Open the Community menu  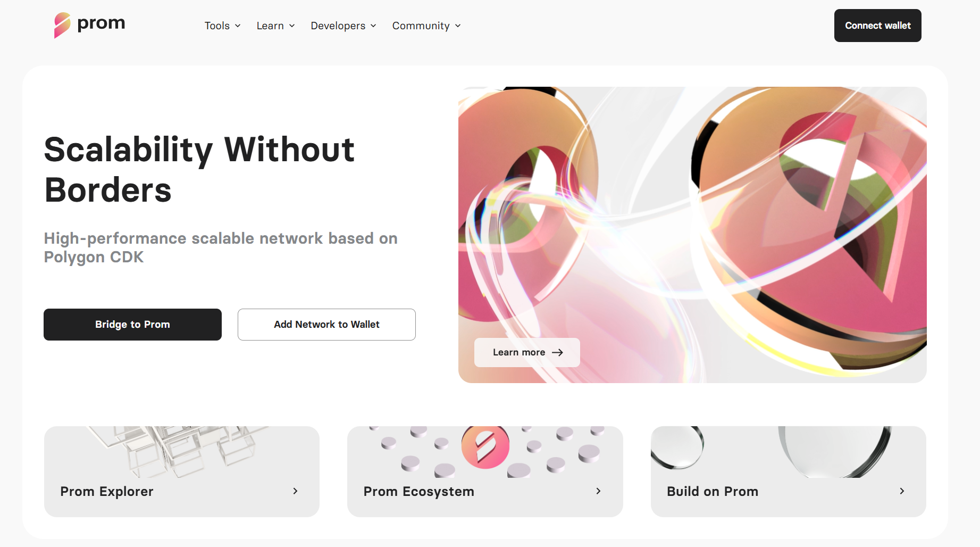coord(426,26)
